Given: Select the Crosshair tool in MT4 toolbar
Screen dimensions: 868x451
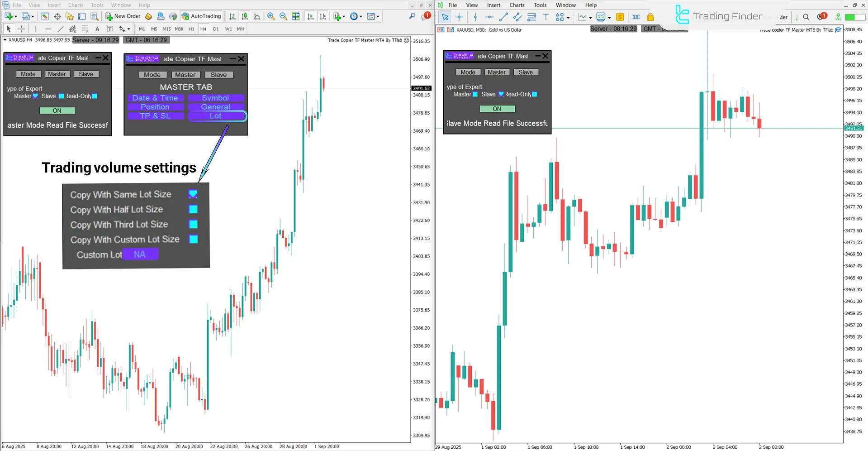Looking at the screenshot, I should click(21, 29).
